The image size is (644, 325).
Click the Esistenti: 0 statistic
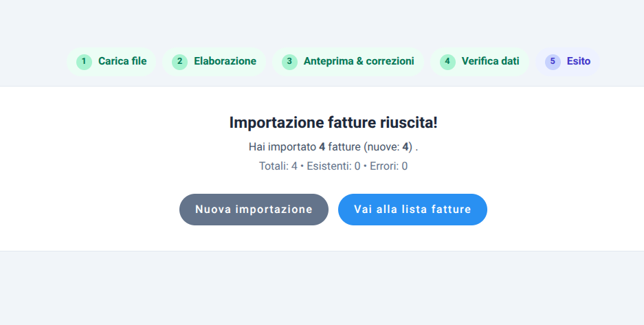coord(333,166)
